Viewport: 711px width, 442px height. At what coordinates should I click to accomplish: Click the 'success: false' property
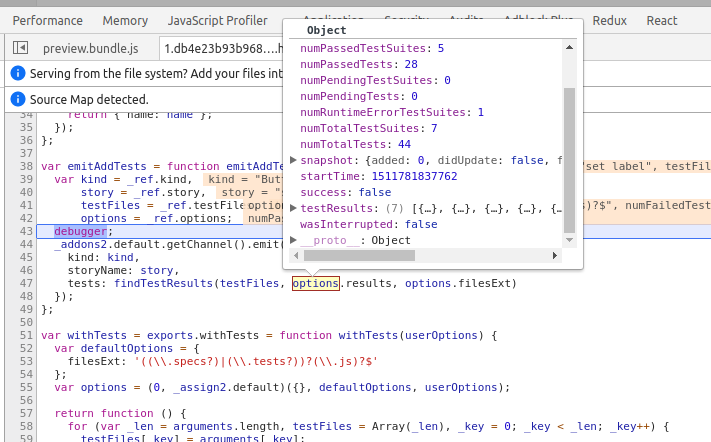tap(346, 192)
